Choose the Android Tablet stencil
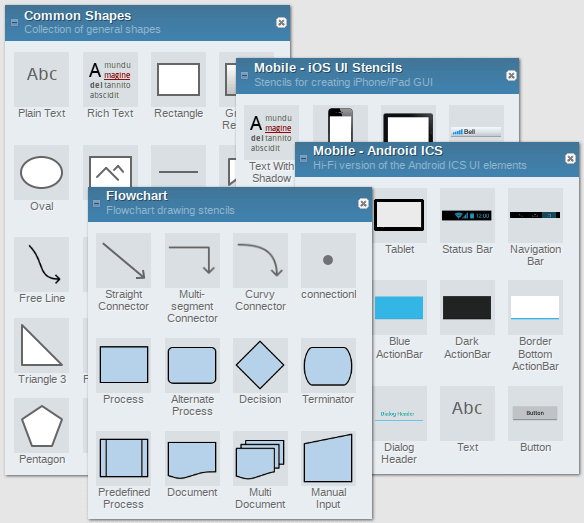 click(x=399, y=215)
